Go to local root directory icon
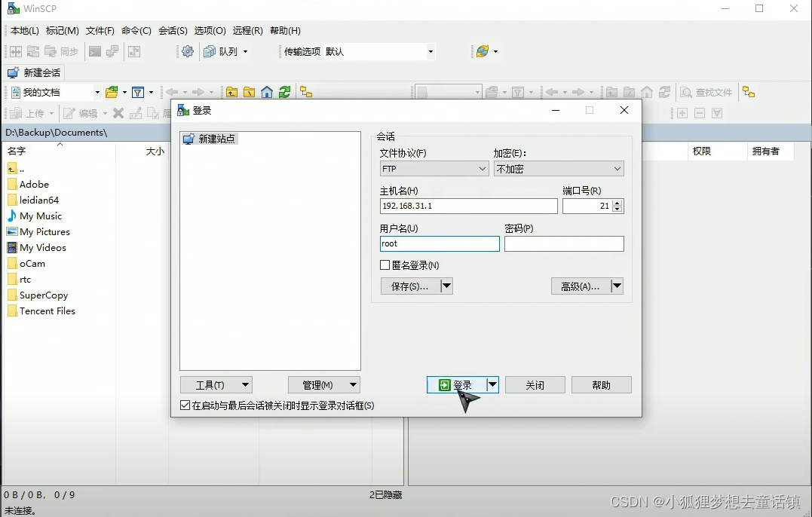The height and width of the screenshot is (517, 812). (x=249, y=92)
